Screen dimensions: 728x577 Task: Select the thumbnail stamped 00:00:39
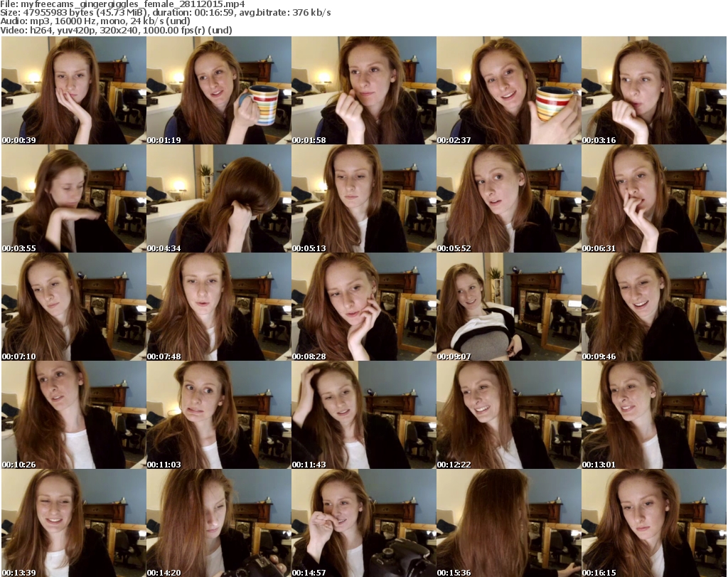click(74, 90)
